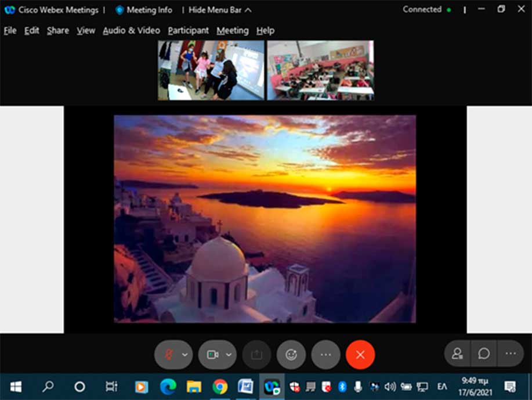The height and width of the screenshot is (400, 532).
Task: Switch input language ΕΛ indicator
Action: click(441, 387)
